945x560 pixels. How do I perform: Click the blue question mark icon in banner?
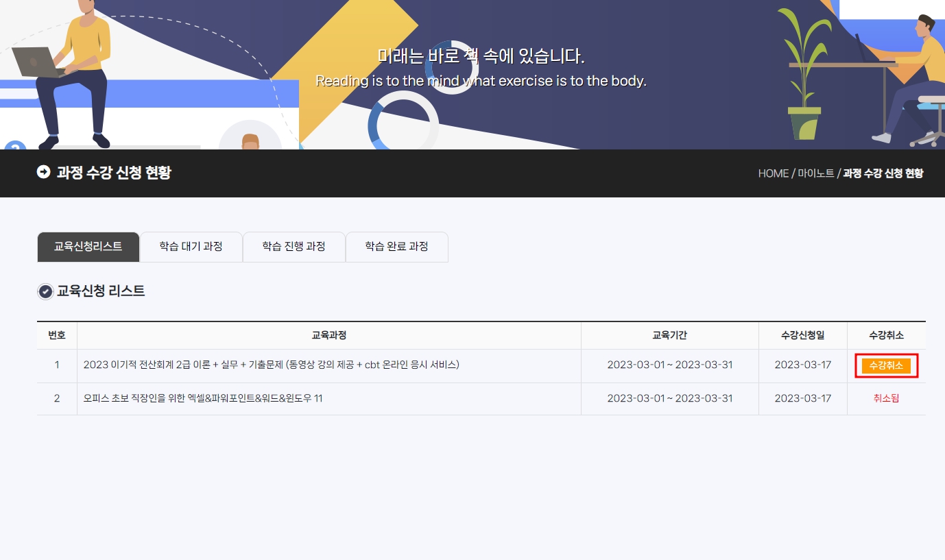coord(14,146)
